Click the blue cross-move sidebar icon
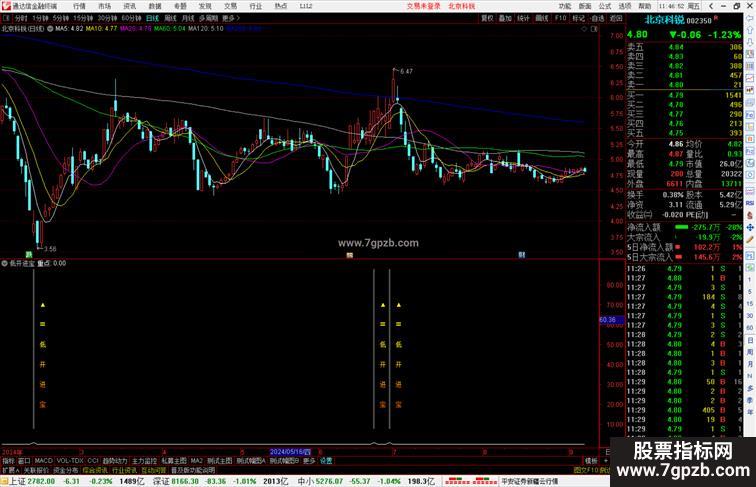The image size is (756, 487). point(750,227)
